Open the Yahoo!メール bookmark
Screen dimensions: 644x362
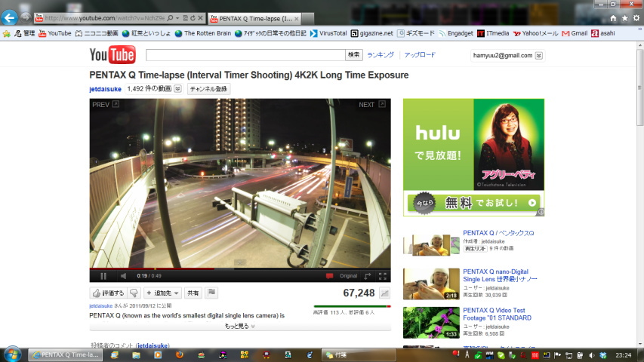(x=535, y=33)
